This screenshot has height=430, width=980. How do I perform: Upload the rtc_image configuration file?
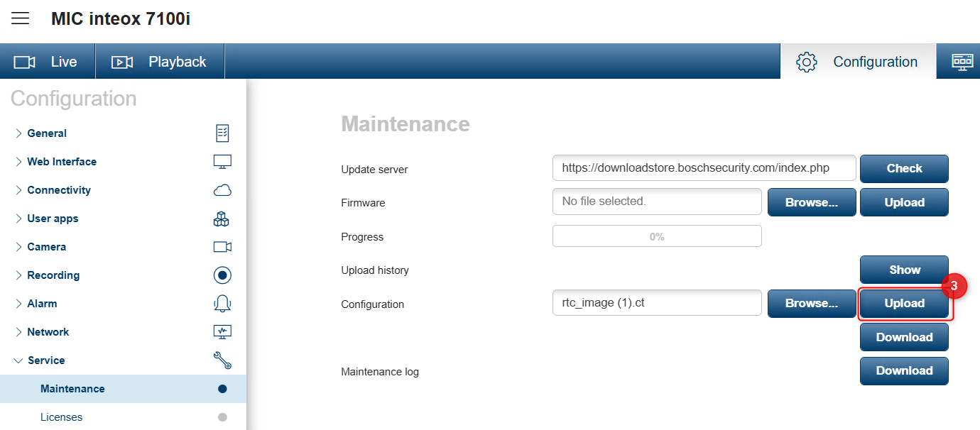point(904,303)
